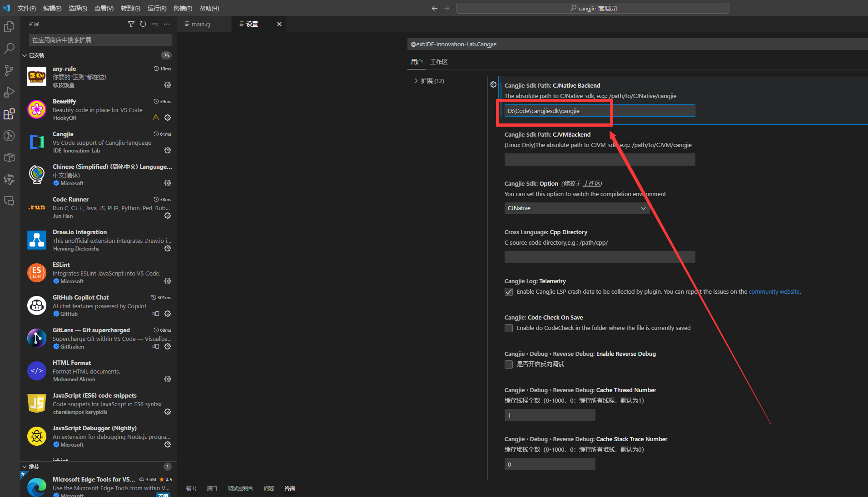Viewport: 868px width, 497px height.
Task: Go back using the navigation arrow
Action: 435,8
